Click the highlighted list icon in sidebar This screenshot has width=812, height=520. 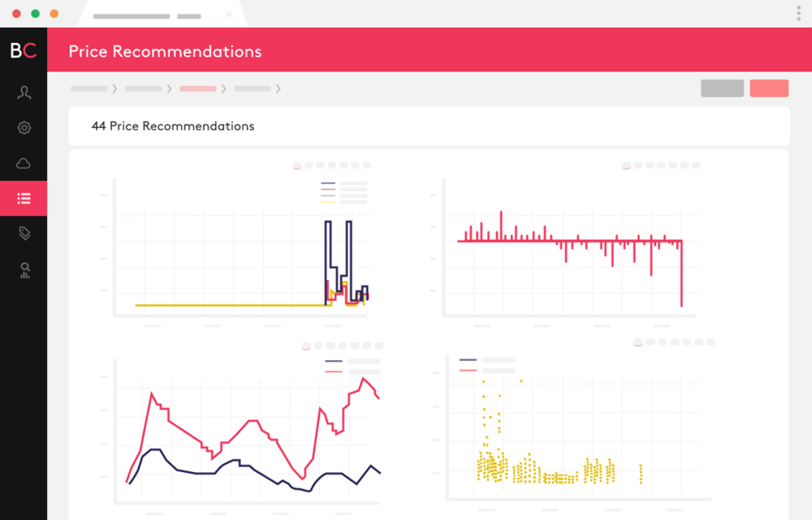[x=24, y=198]
